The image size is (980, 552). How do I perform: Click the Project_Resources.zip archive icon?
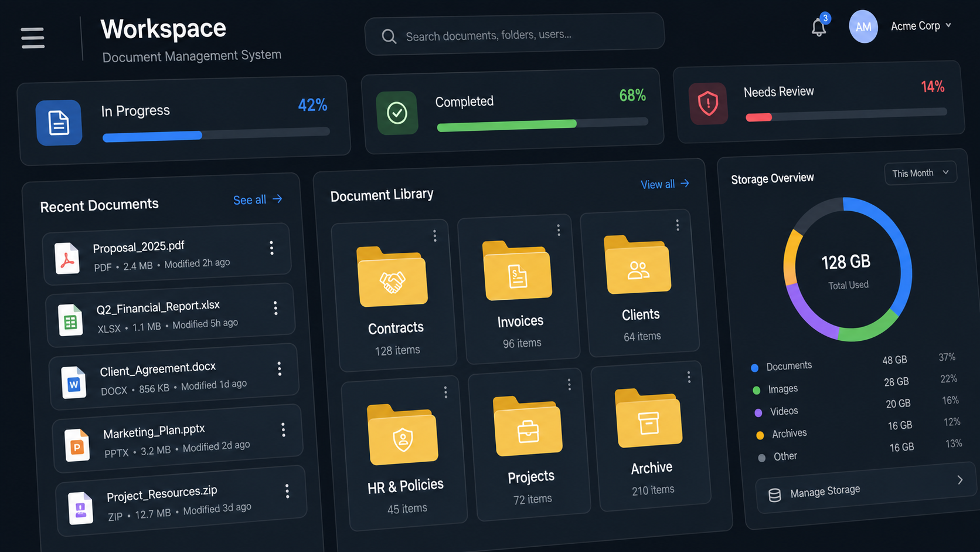[81, 508]
